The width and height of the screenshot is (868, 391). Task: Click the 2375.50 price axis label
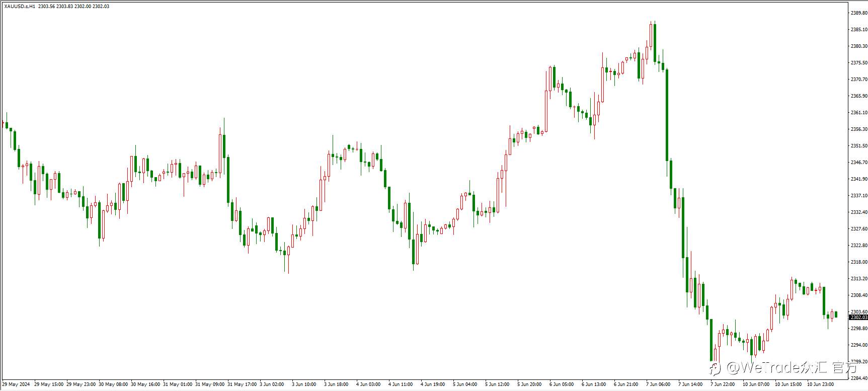[858, 62]
